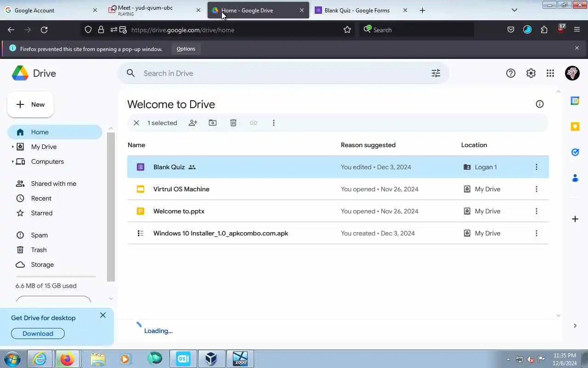This screenshot has width=588, height=368.
Task: Select the Blank Quiz file row
Action: coord(338,167)
